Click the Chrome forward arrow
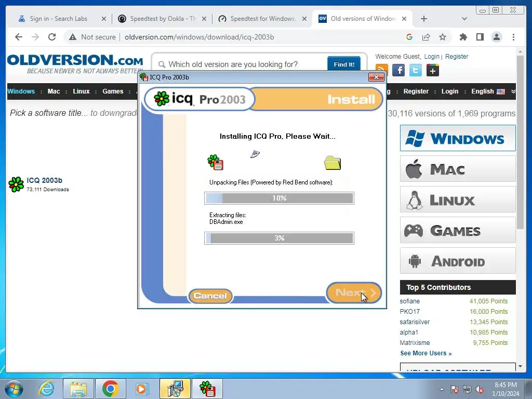 click(x=35, y=37)
